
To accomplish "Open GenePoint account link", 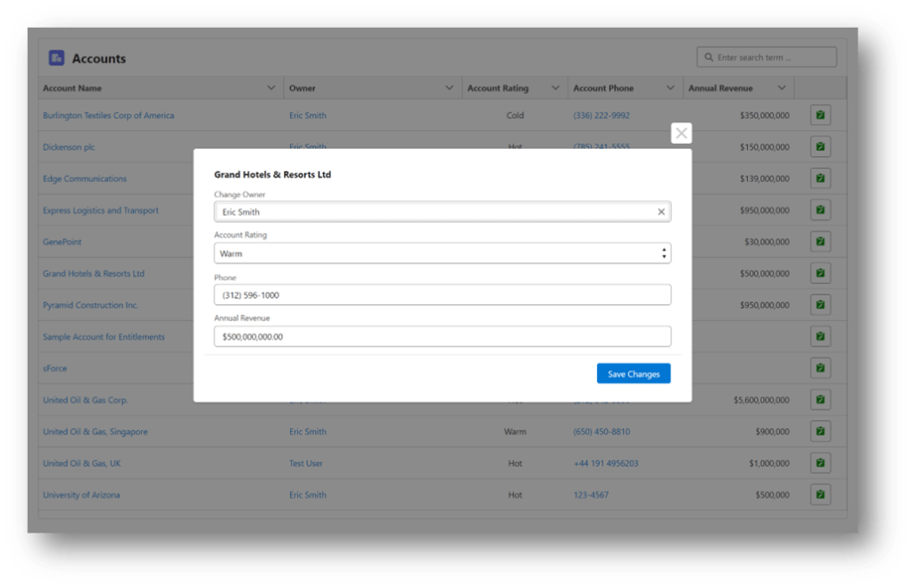I will pyautogui.click(x=62, y=242).
